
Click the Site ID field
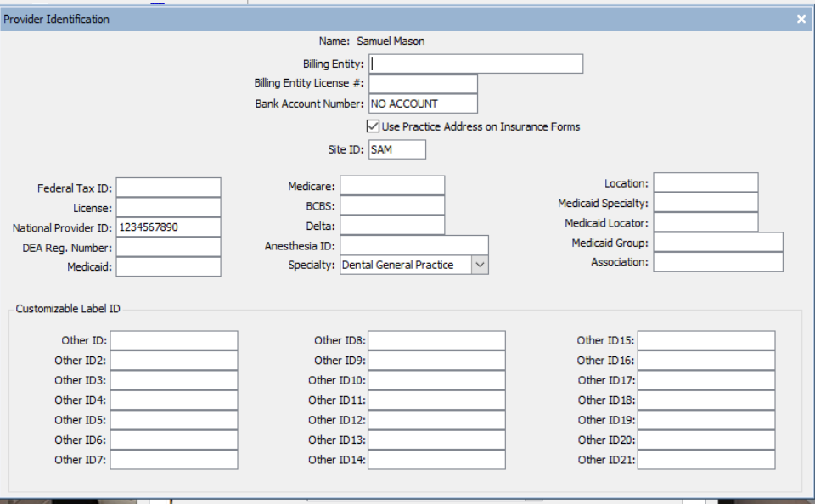tap(397, 149)
